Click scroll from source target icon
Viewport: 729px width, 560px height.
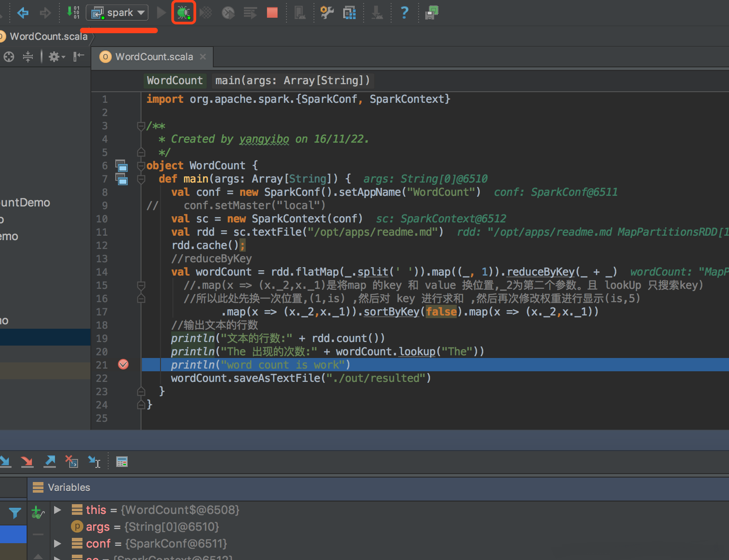pyautogui.click(x=9, y=56)
